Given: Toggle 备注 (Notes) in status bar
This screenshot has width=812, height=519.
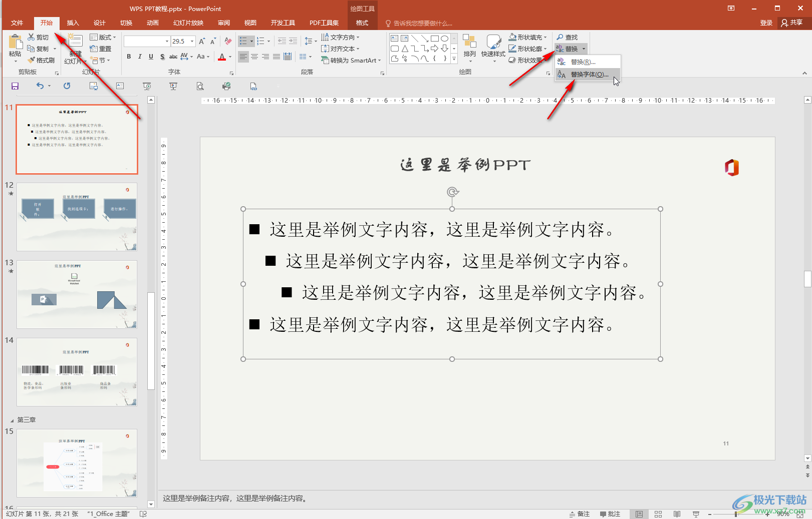Looking at the screenshot, I should click(x=580, y=514).
